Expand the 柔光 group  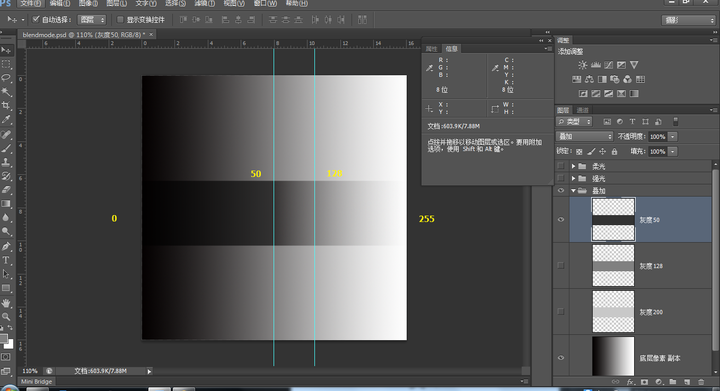tap(574, 166)
